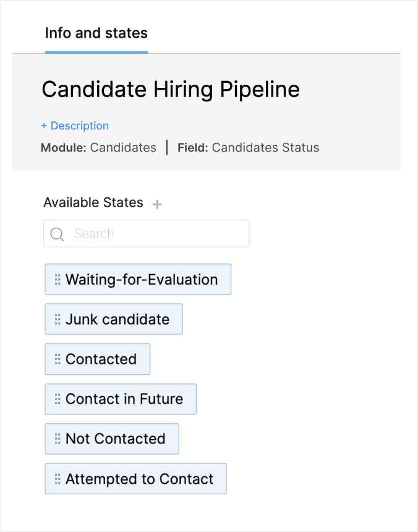Click the Field: Candidates Status label
The width and height of the screenshot is (418, 532).
[x=249, y=148]
